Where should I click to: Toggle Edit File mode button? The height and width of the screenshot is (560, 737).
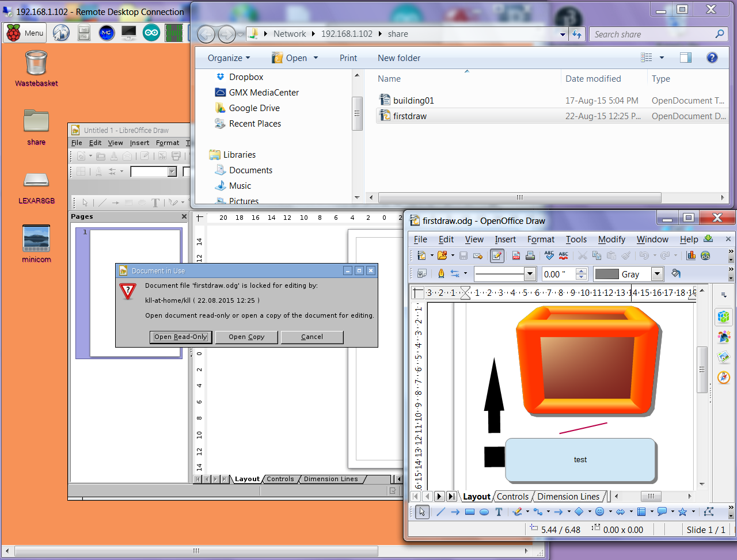[497, 256]
